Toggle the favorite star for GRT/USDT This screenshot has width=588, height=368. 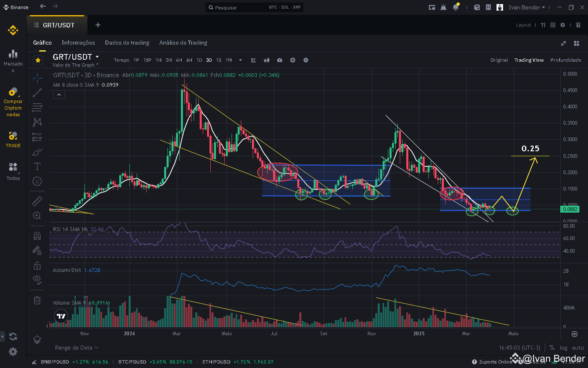[38, 60]
